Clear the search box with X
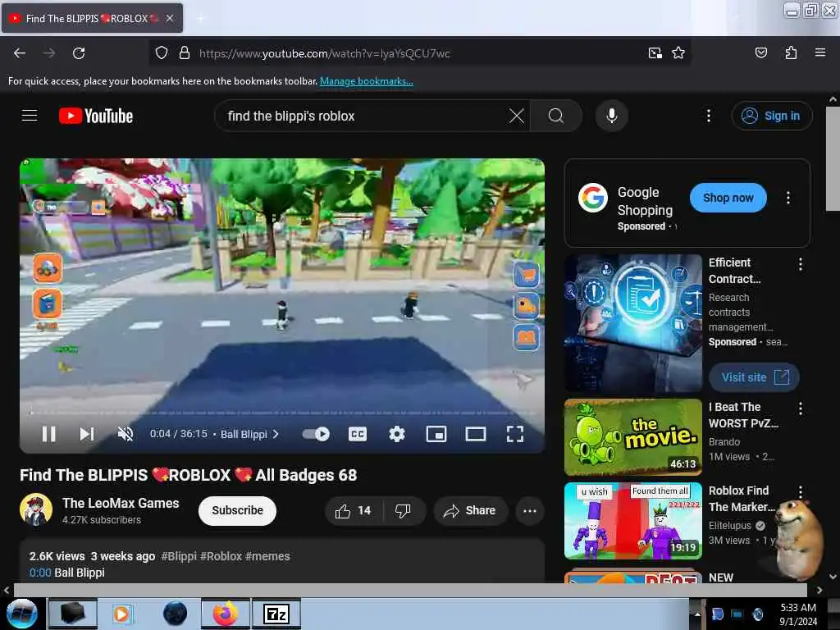This screenshot has width=840, height=630. coord(517,116)
